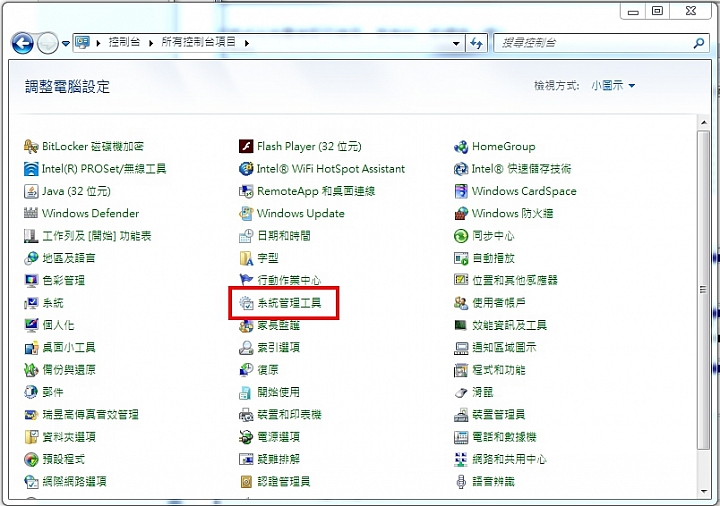720x506 pixels.
Task: Open the RemoteApp 和桌面連線 icon
Action: click(x=246, y=191)
